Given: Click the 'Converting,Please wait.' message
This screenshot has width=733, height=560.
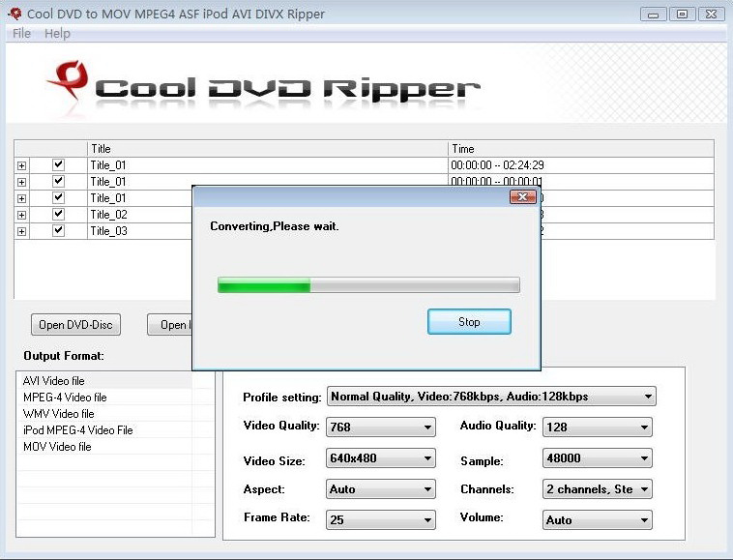Looking at the screenshot, I should [275, 226].
